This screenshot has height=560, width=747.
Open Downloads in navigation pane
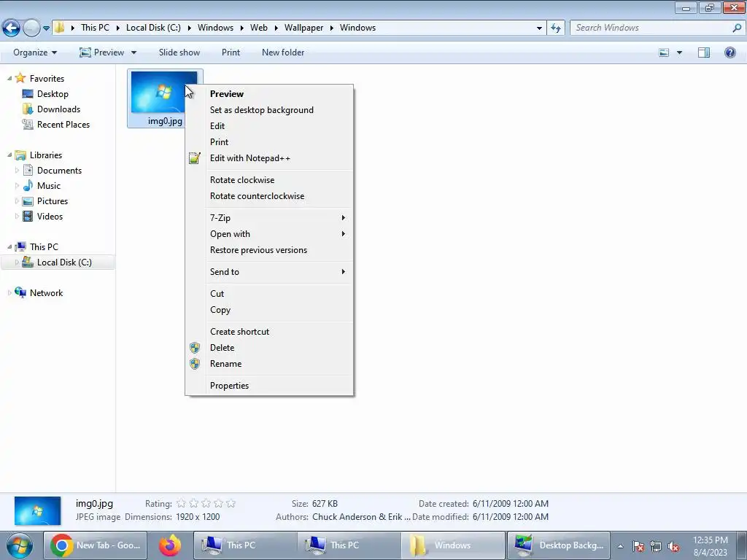(x=58, y=109)
